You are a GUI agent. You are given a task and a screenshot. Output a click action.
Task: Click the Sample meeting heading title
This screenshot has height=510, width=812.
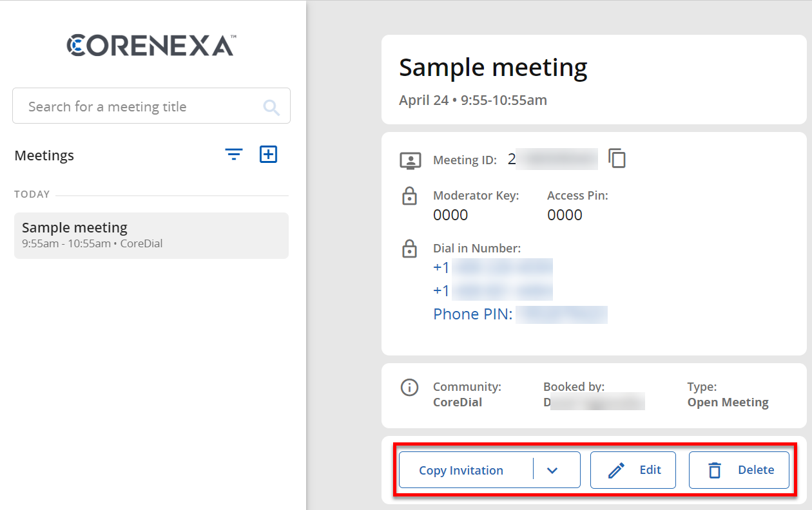pyautogui.click(x=493, y=68)
